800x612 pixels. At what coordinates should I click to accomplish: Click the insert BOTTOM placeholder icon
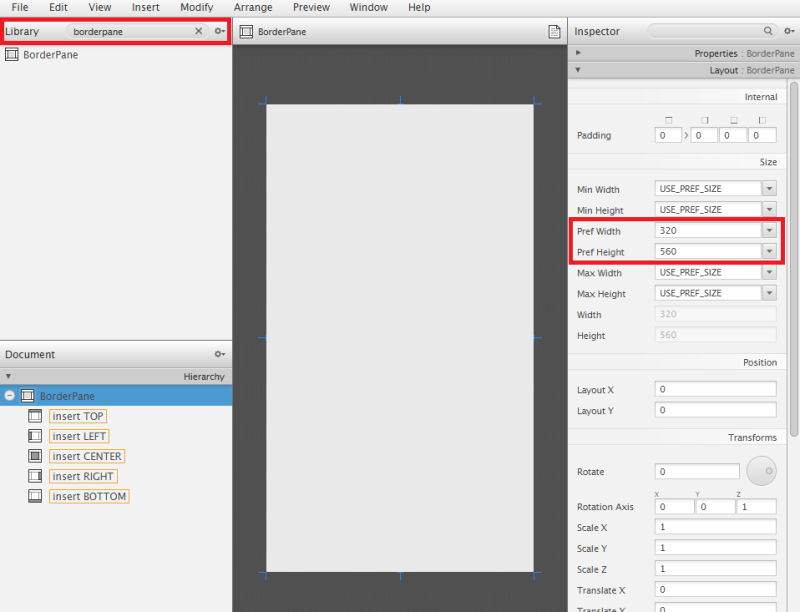coord(35,496)
